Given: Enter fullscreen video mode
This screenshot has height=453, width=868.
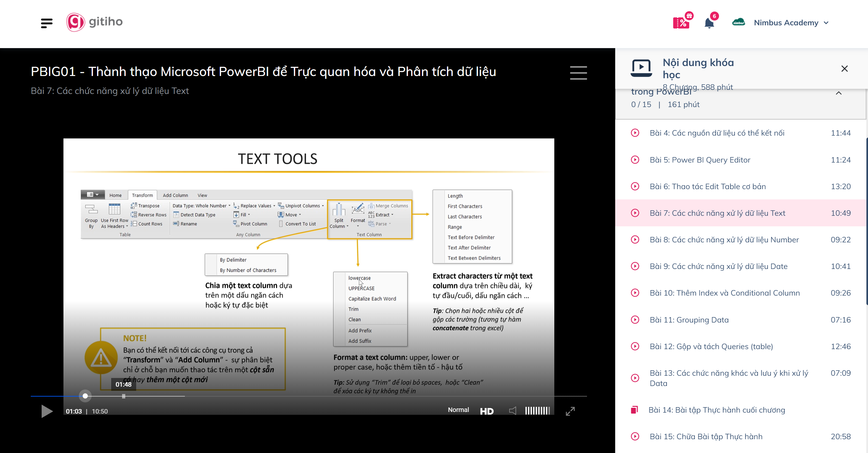Looking at the screenshot, I should [x=570, y=411].
